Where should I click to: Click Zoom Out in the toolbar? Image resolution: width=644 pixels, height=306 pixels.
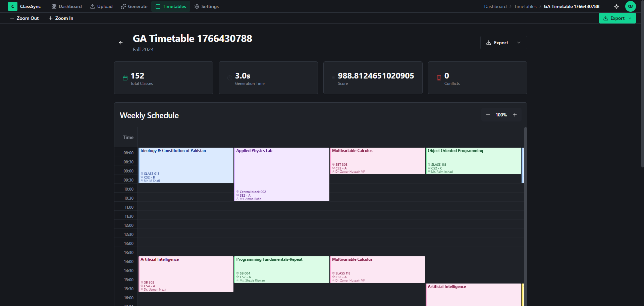pos(24,18)
